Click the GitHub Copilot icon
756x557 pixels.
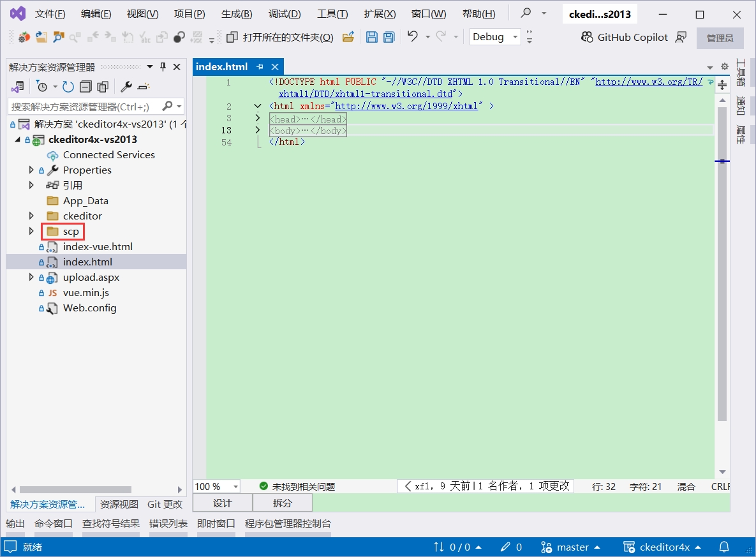[587, 37]
